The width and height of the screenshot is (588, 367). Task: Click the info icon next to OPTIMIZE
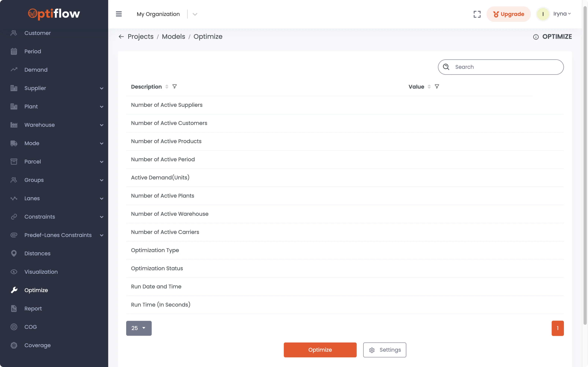click(536, 37)
